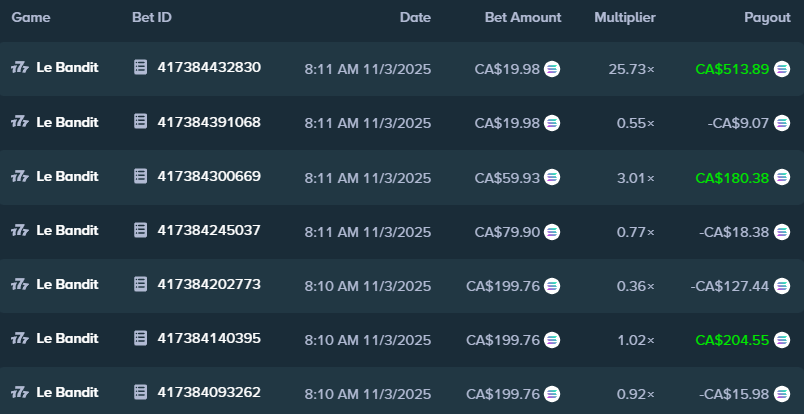The image size is (804, 414).
Task: Click Solana coin icon next to CA$59.93 bet
Action: click(552, 178)
